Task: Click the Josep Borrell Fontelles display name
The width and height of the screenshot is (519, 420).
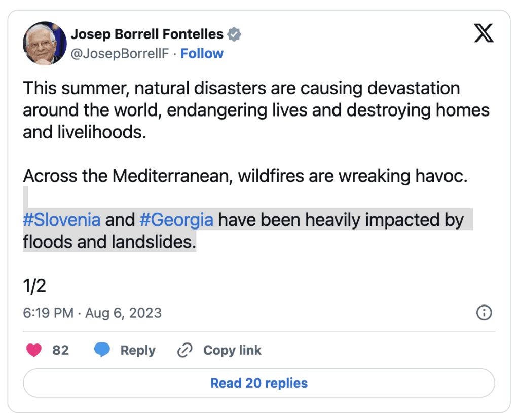Action: point(147,34)
